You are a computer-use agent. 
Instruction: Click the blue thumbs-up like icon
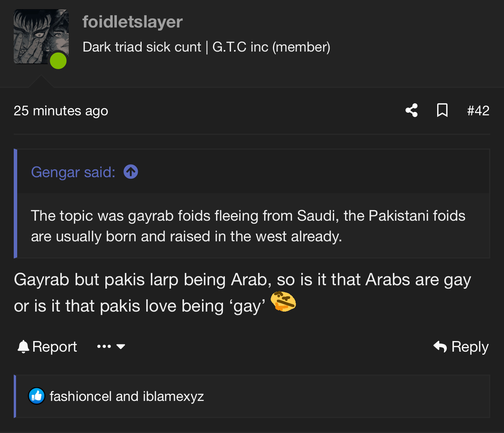37,396
